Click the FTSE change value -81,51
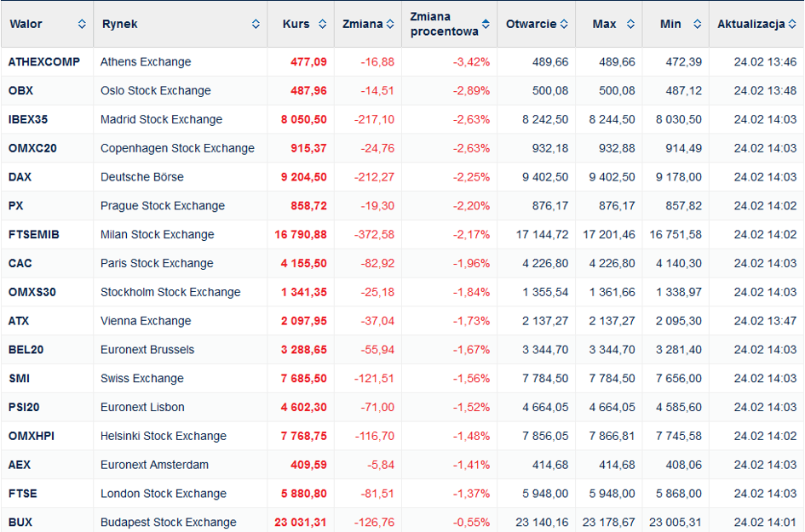805x532 pixels. (x=377, y=493)
